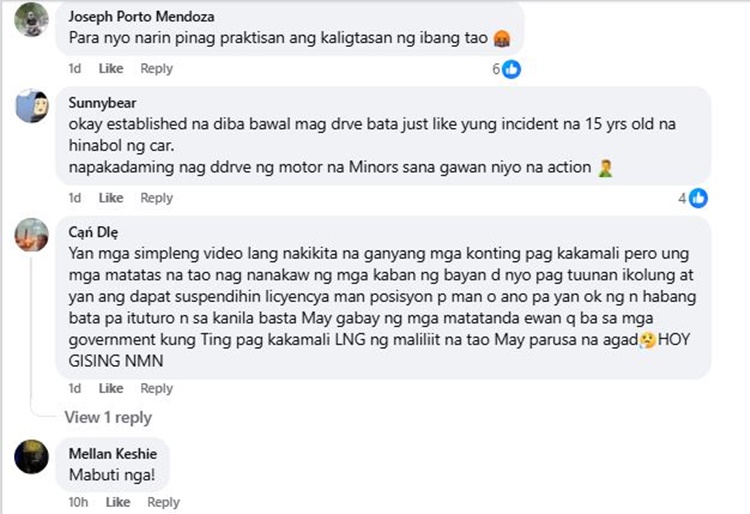Expand View 1 reply thread

pos(108,417)
